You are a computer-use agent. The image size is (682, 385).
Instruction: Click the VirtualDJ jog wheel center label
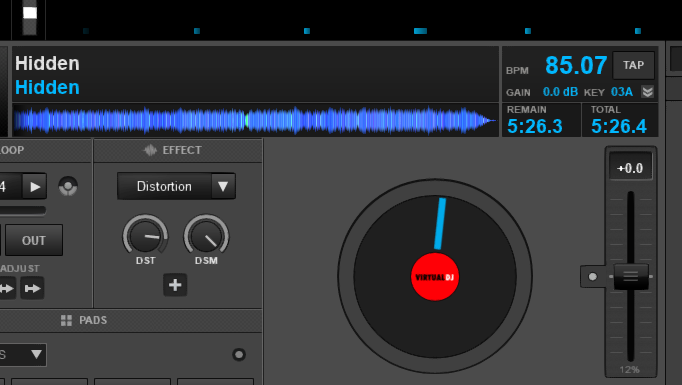tap(435, 277)
